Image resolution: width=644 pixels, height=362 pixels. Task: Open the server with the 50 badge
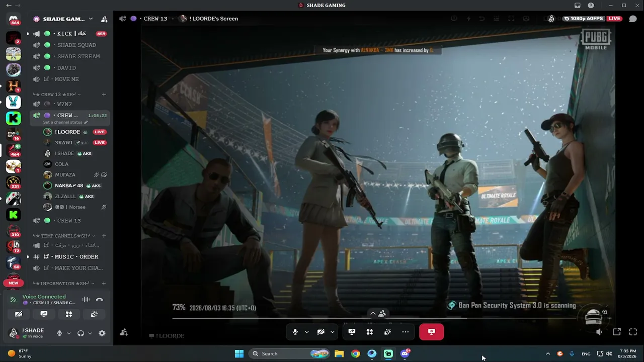14,263
